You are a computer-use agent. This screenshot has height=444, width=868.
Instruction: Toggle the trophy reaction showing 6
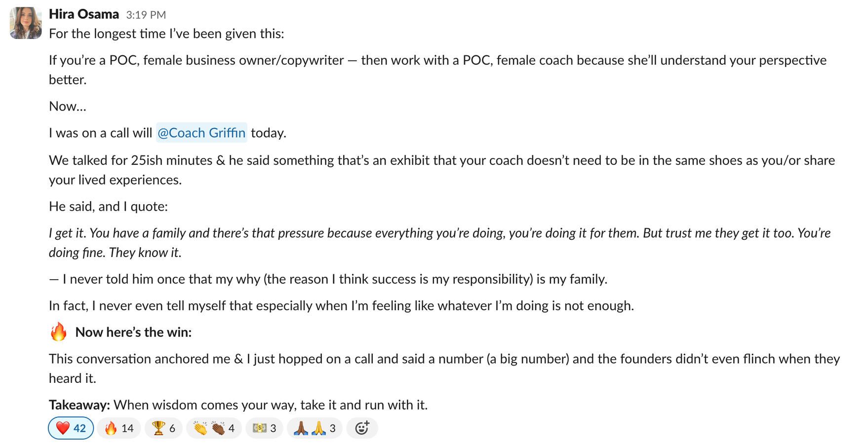tap(163, 428)
